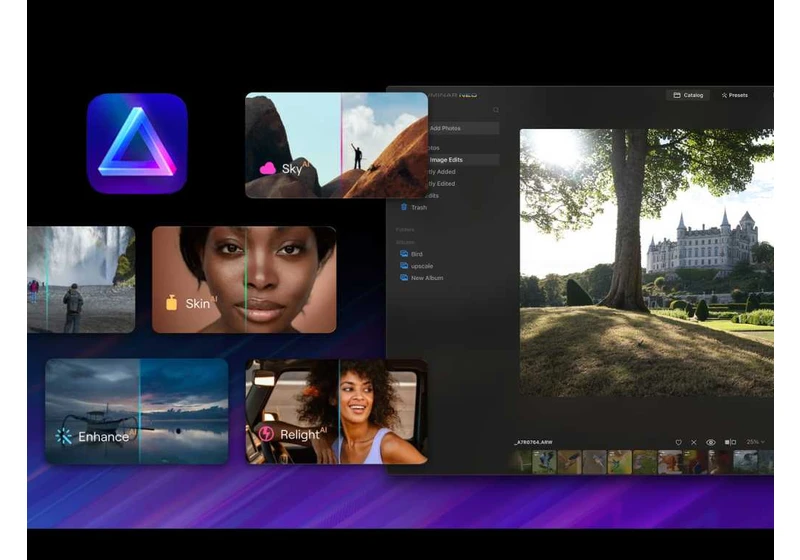Open the New Album entry
The height and width of the screenshot is (560, 800).
click(x=427, y=278)
